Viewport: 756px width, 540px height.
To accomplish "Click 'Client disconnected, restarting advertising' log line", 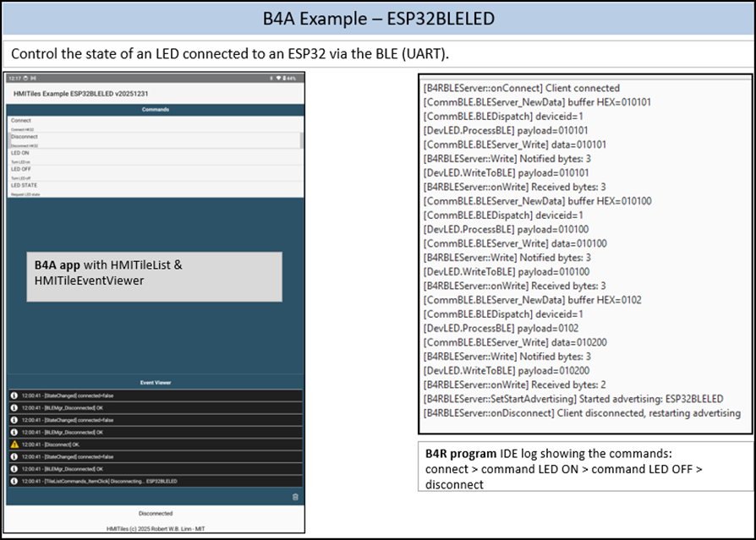I will click(x=582, y=413).
